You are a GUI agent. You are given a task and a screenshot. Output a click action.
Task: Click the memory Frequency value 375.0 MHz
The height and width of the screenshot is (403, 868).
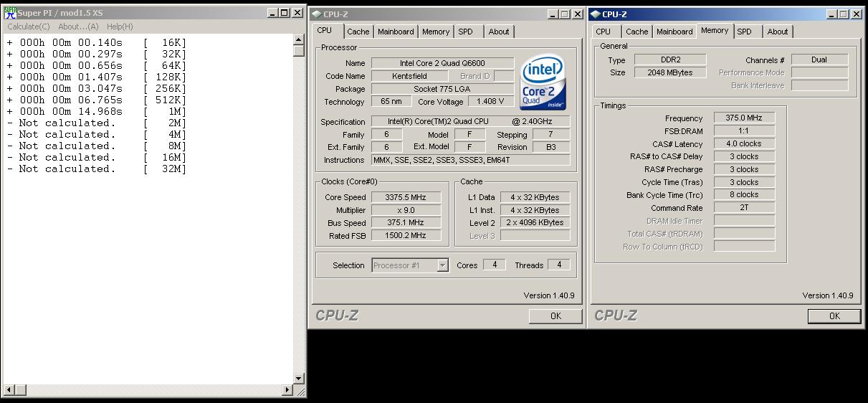744,118
